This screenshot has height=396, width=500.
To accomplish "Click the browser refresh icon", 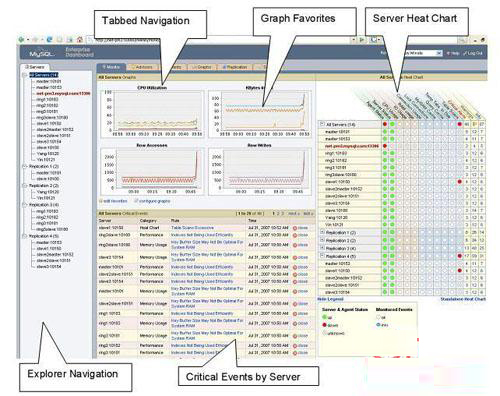I will 49,39.
